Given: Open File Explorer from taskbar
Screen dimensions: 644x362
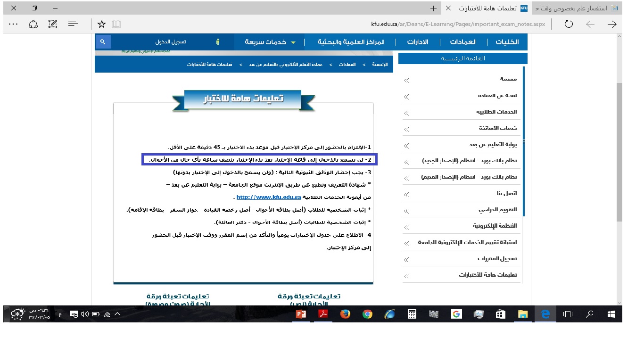Looking at the screenshot, I should pyautogui.click(x=522, y=314).
